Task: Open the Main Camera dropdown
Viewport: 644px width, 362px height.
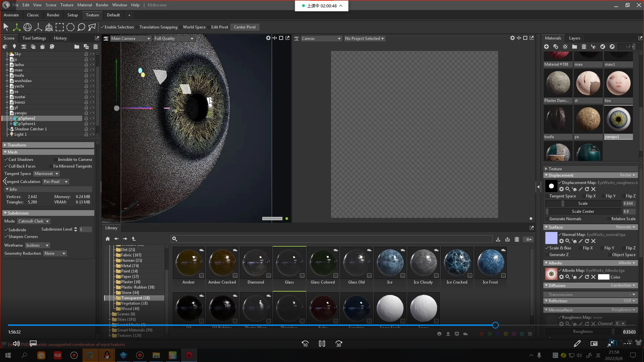Action: pyautogui.click(x=131, y=39)
